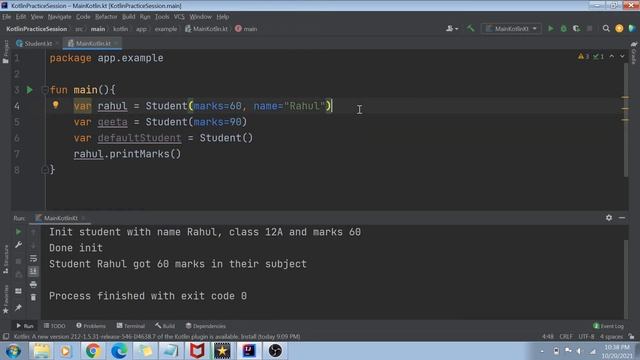Open the MainKotlinKt run configuration dropdown
This screenshot has height=360, width=640.
[x=512, y=29]
